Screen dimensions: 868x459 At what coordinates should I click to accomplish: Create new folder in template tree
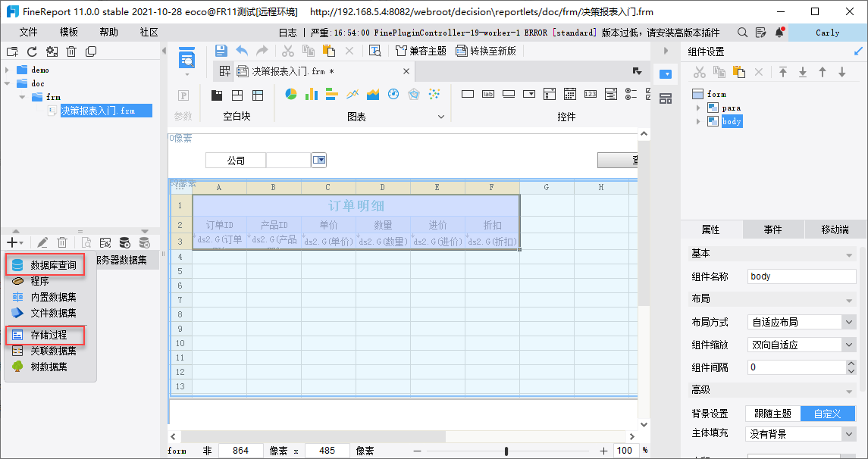click(12, 52)
